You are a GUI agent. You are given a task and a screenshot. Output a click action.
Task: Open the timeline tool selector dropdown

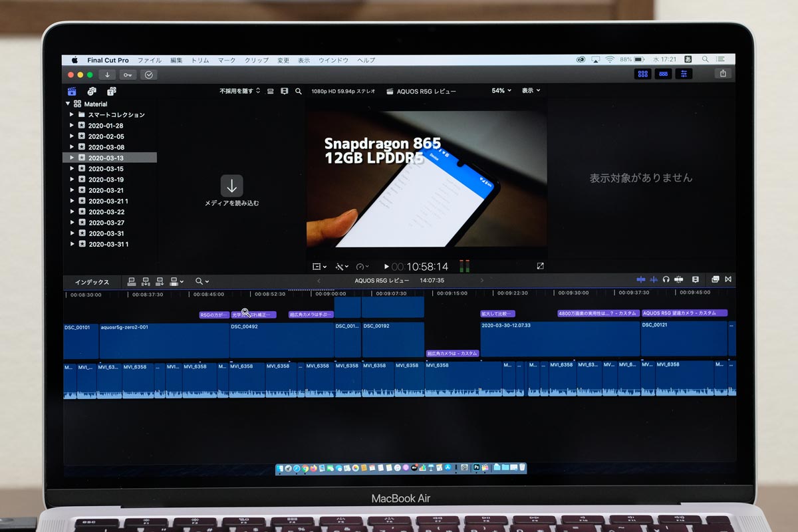[x=202, y=281]
